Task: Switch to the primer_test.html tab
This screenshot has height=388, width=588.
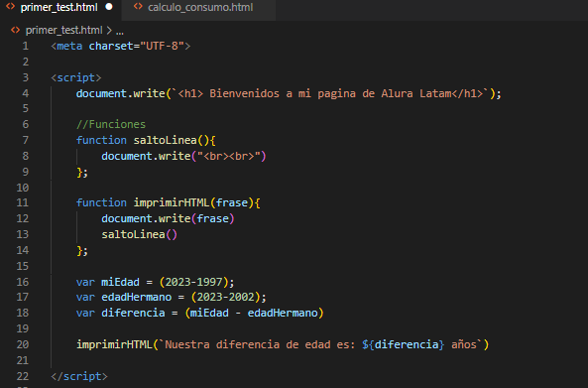Action: 59,8
